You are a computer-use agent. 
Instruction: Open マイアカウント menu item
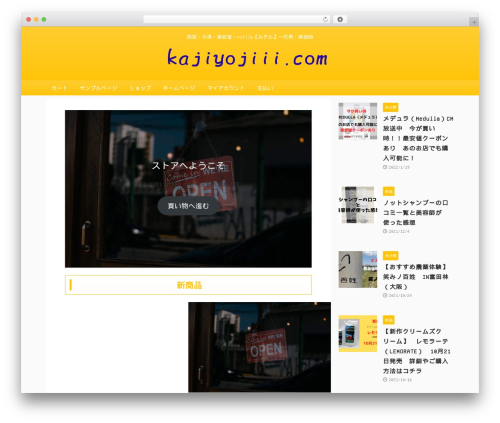point(226,88)
